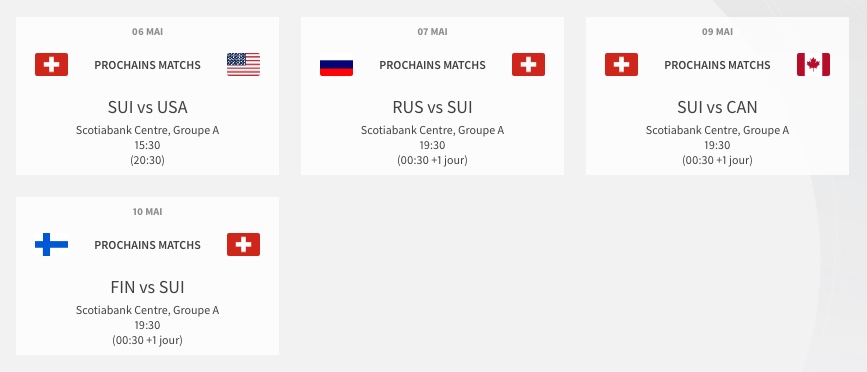Select the 06 MAI date label
867x372 pixels.
pyautogui.click(x=148, y=32)
